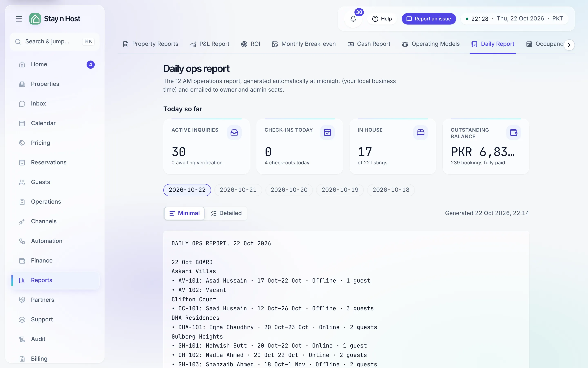Switch to Operating Models tab
Viewport: 588px width, 368px height.
click(x=431, y=44)
